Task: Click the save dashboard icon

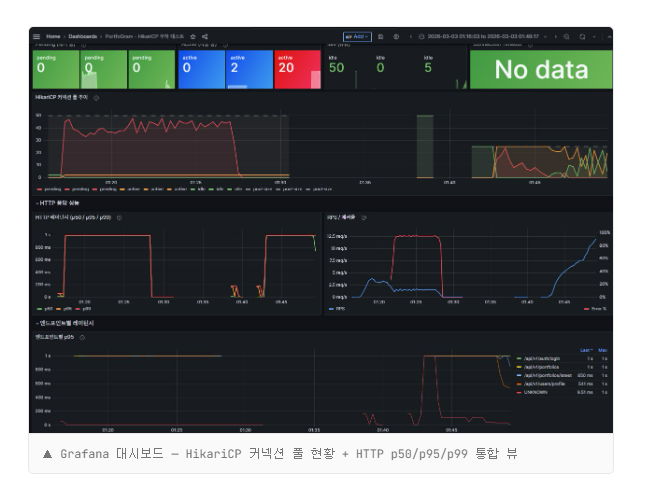Action: (381, 37)
